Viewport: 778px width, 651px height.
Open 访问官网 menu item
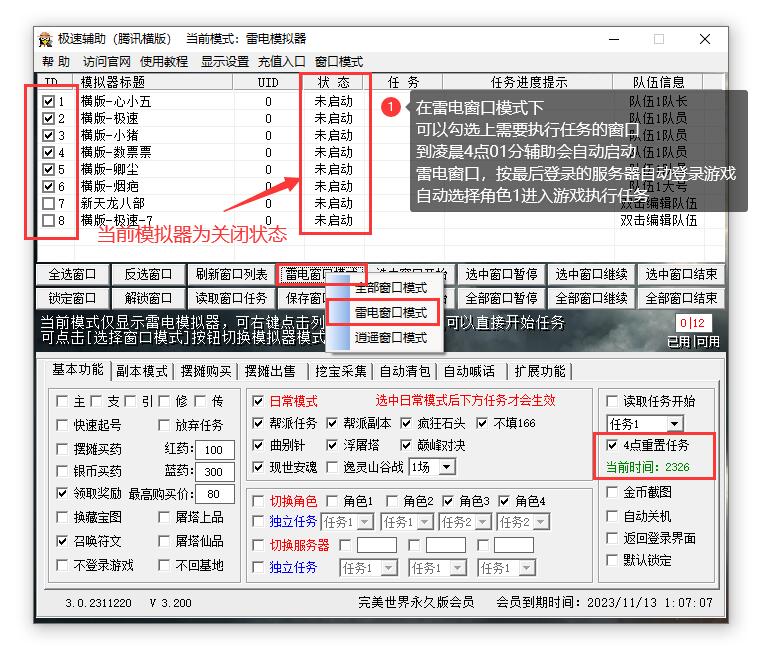coord(106,62)
